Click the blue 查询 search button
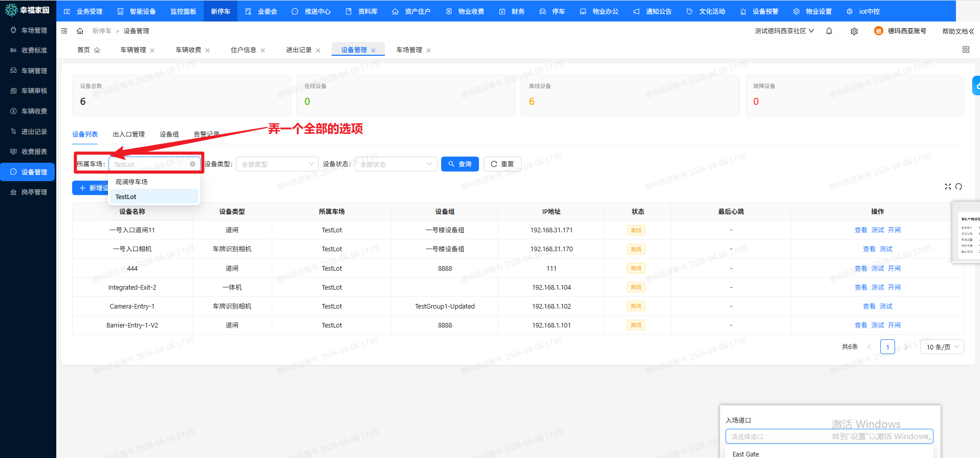The height and width of the screenshot is (458, 980). pos(460,164)
